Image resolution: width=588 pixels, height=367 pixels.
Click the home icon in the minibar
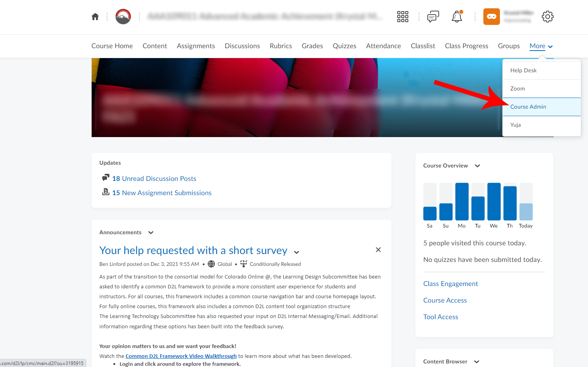pyautogui.click(x=95, y=17)
